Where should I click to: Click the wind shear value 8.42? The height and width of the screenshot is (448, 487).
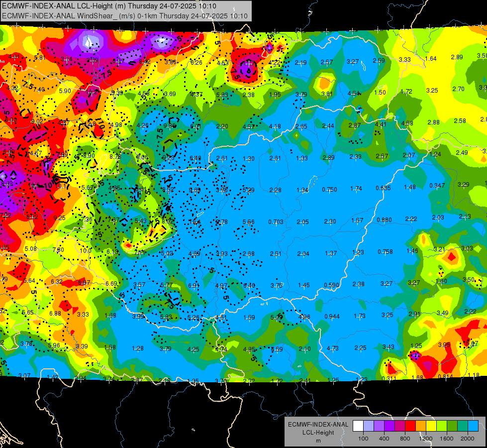[145, 62]
